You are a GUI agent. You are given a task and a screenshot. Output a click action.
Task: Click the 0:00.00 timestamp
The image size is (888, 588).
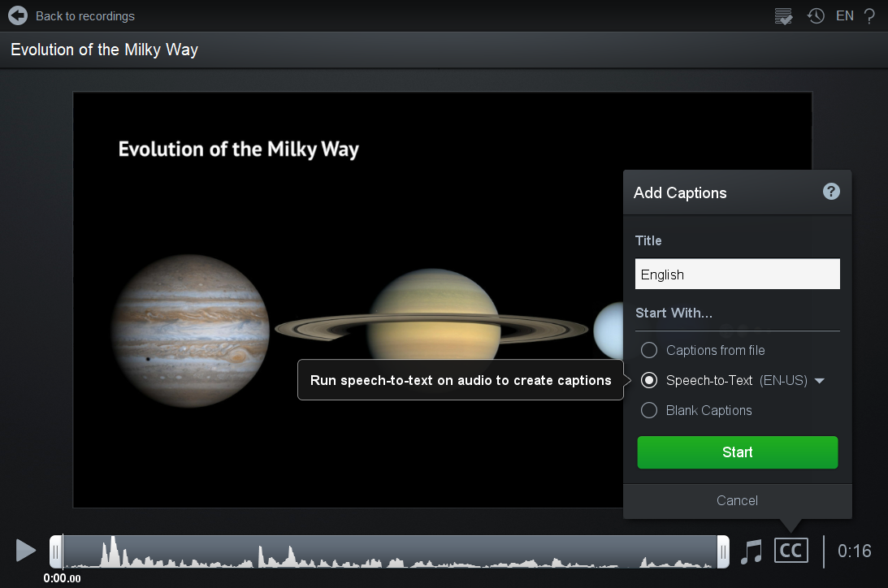[x=63, y=578]
